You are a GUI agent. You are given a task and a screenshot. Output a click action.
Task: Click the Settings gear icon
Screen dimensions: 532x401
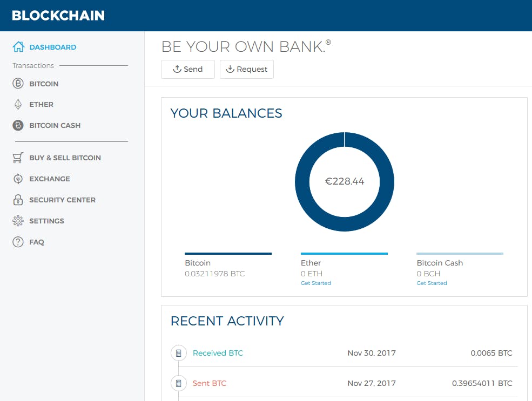tap(18, 221)
